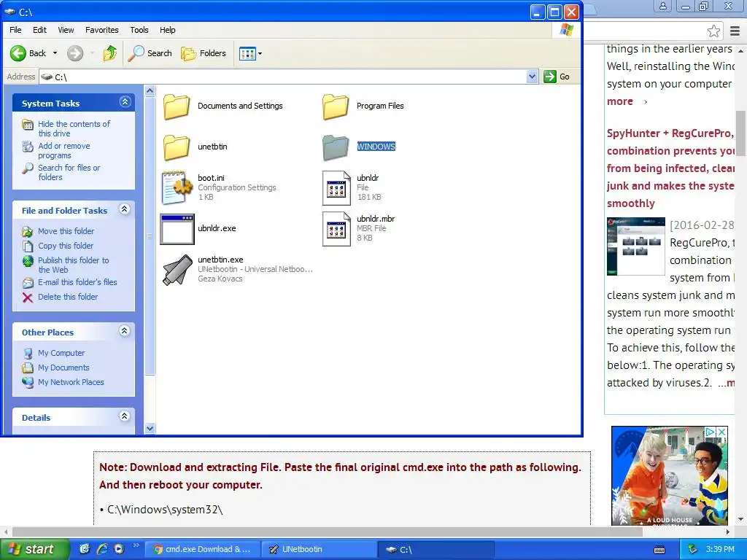Image resolution: width=747 pixels, height=560 pixels.
Task: Click E-mail this folder's files link
Action: pyautogui.click(x=77, y=282)
